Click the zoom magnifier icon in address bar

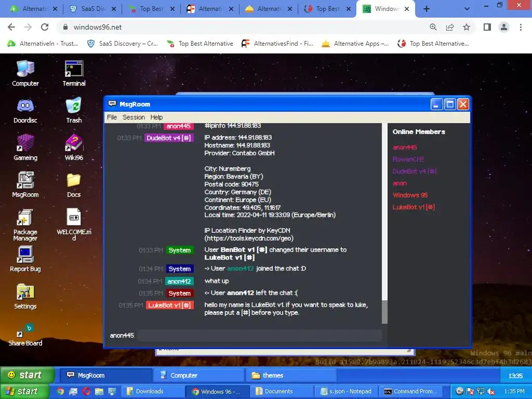click(433, 27)
